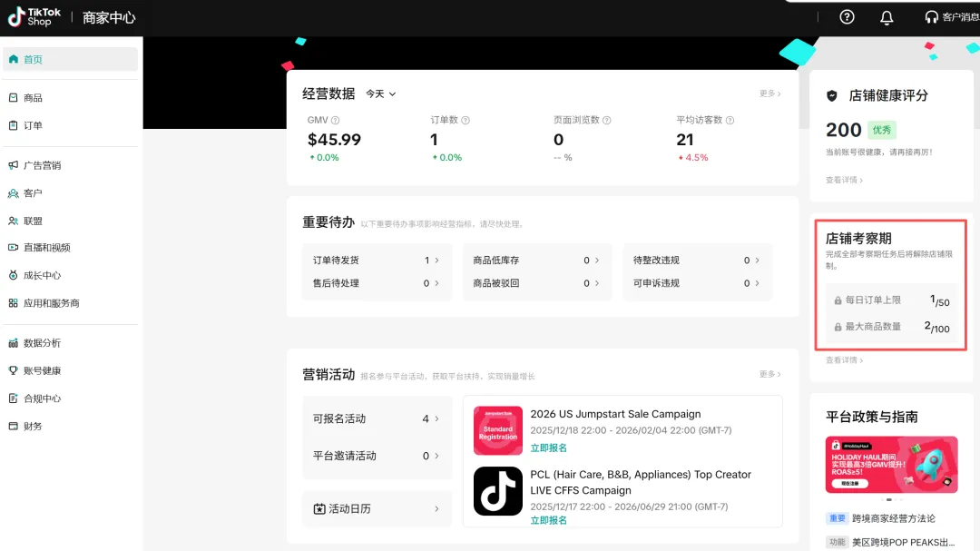The image size is (980, 551).
Task: Click the HOLIDAY HAUL policy banner
Action: point(891,464)
